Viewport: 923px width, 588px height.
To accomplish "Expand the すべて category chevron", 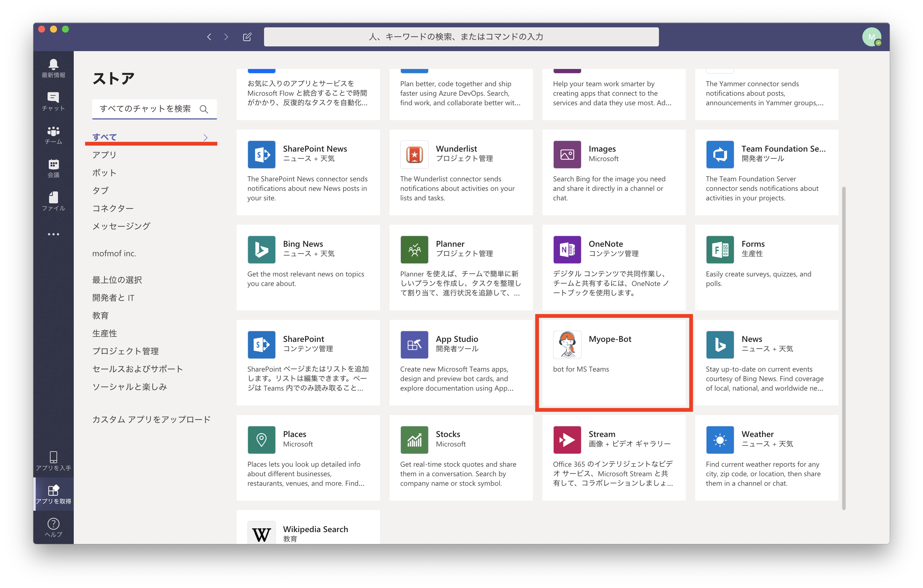I will 205,137.
